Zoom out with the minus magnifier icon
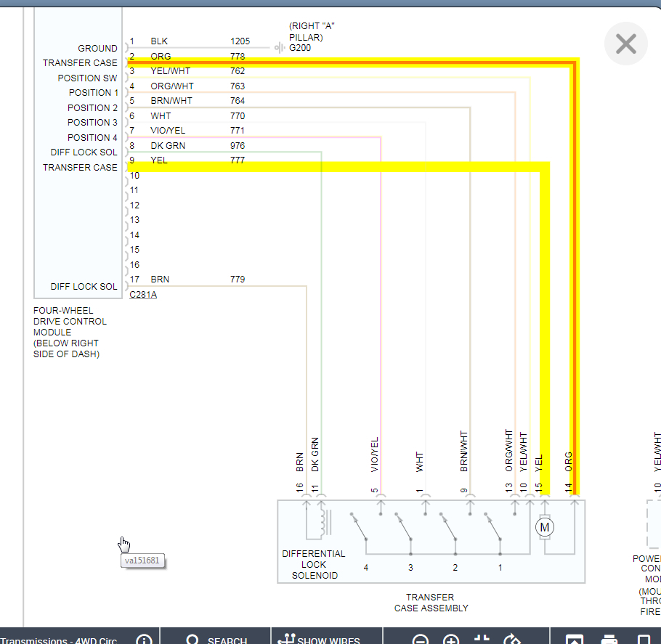Viewport: 661px width, 644px height. click(421, 640)
